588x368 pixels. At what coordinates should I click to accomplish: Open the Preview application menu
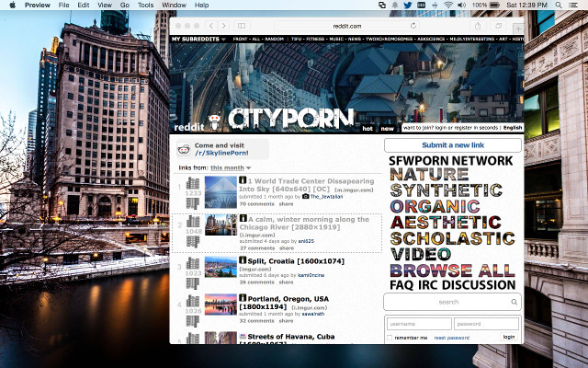pos(37,5)
